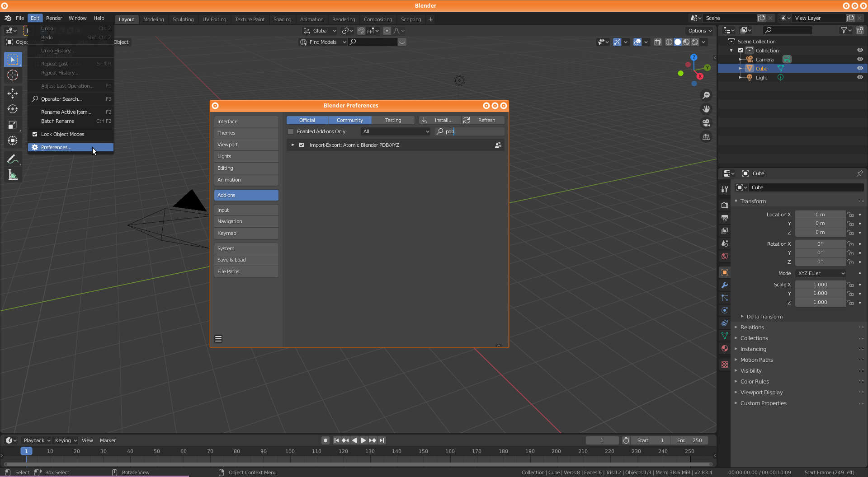Select the Measure tool
Viewport: 868px width, 477px height.
pos(13,175)
